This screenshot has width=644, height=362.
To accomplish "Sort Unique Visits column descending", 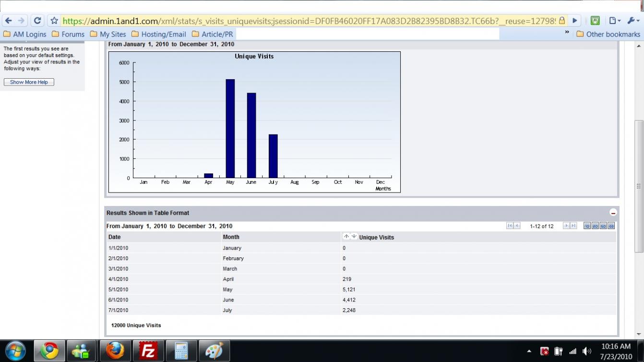I will tap(354, 236).
